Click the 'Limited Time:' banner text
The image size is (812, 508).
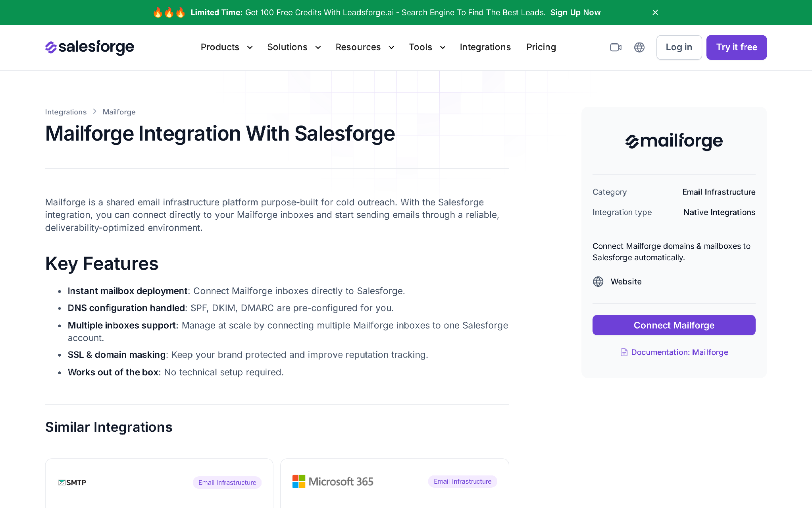(216, 12)
